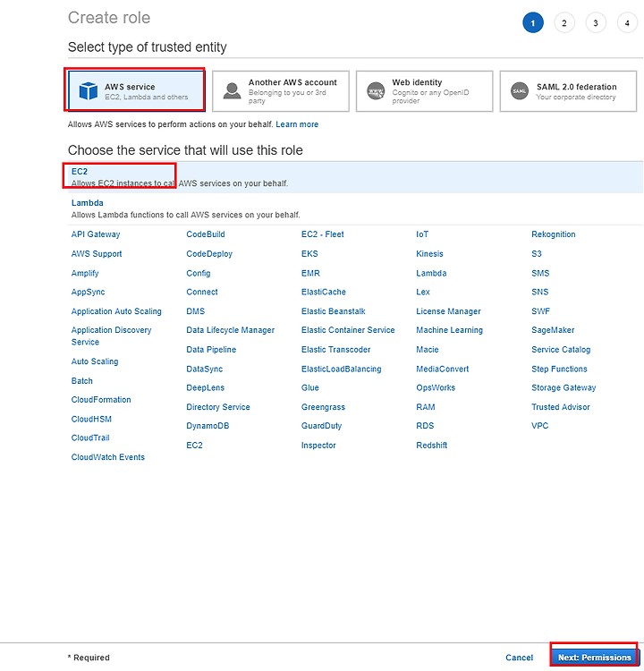This screenshot has height=671, width=644.
Task: Choose Inspector service
Action: 318,445
